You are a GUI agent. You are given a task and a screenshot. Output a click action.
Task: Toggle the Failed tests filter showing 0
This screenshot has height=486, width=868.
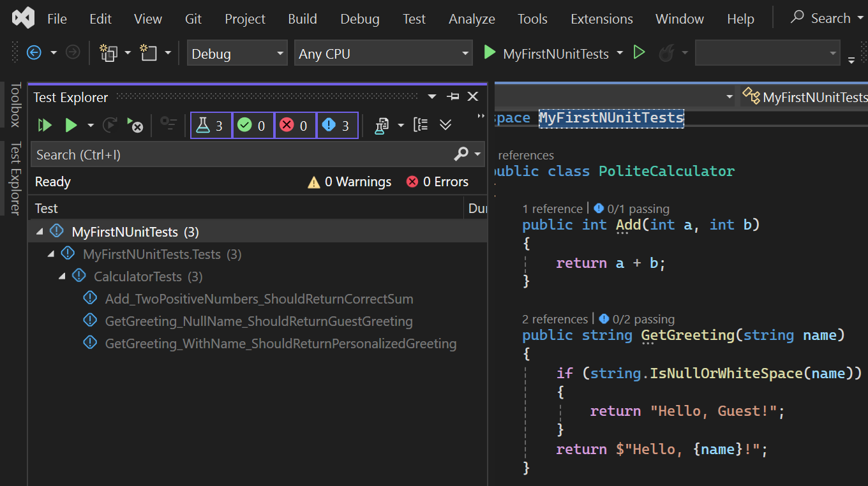[x=296, y=126]
